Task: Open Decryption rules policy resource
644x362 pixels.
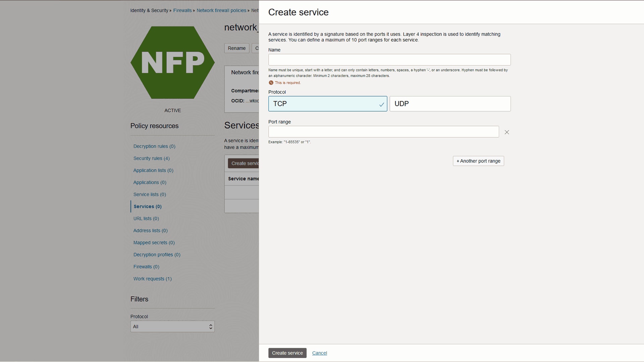Action: click(154, 146)
